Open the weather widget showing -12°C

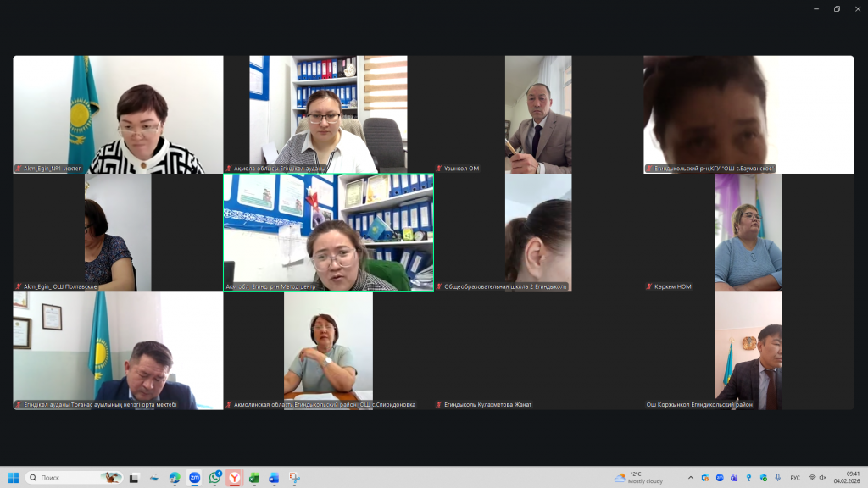640,478
